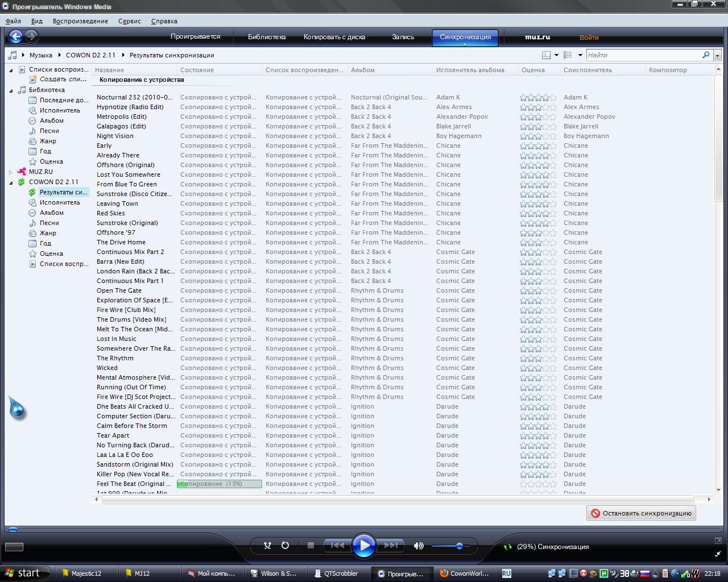
Task: Click the Музыка breadcrumb item
Action: tap(41, 55)
